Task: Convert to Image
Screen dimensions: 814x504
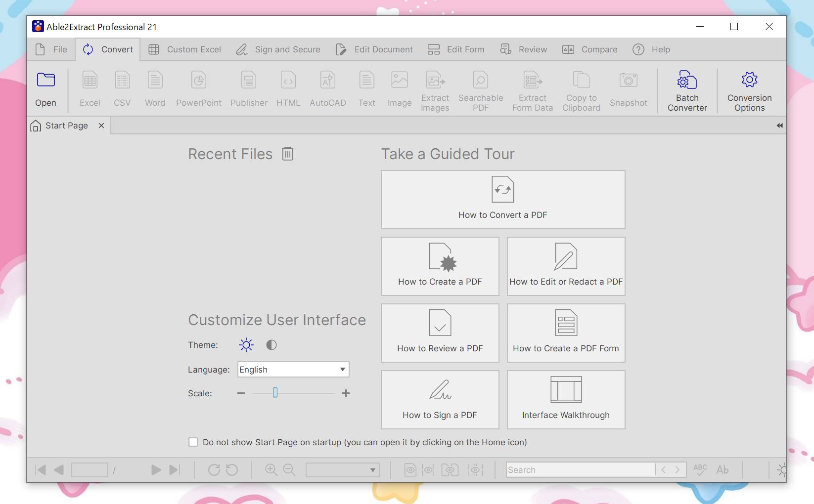Action: click(400, 89)
